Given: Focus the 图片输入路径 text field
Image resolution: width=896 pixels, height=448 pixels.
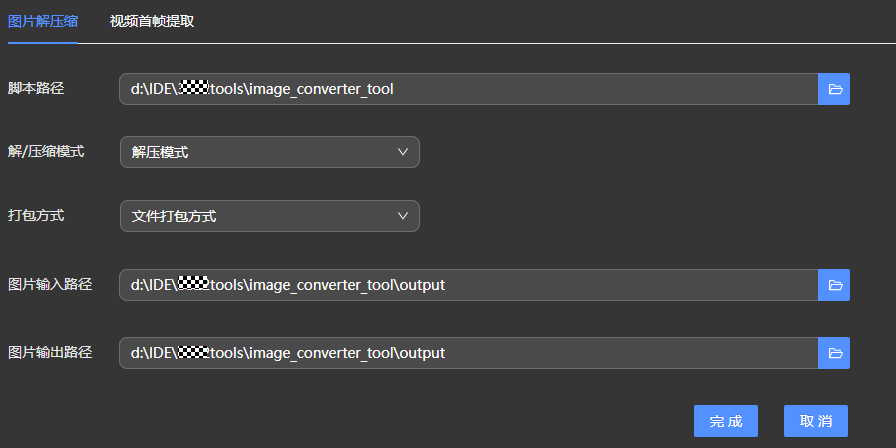Looking at the screenshot, I should (468, 285).
